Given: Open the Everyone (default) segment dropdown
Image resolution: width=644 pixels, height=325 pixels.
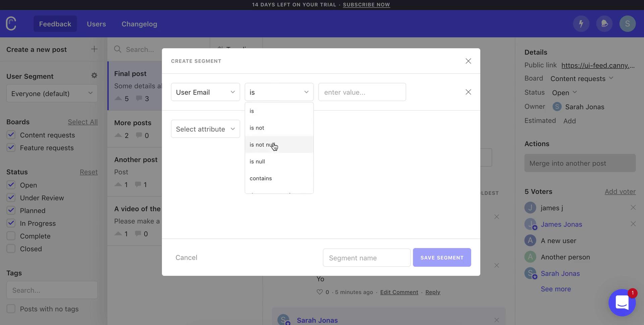Looking at the screenshot, I should [52, 93].
